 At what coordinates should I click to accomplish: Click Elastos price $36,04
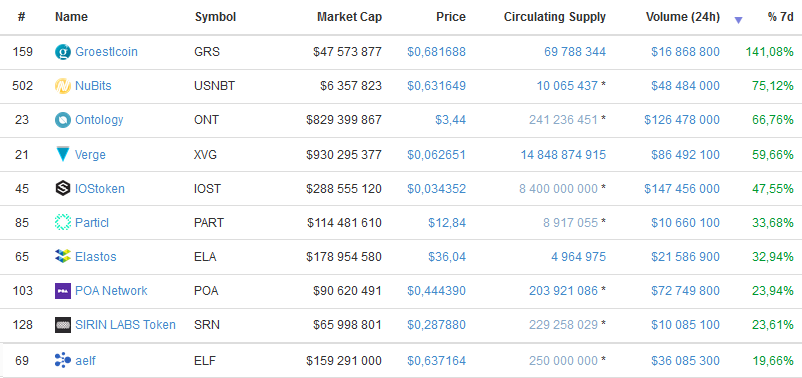tap(447, 257)
